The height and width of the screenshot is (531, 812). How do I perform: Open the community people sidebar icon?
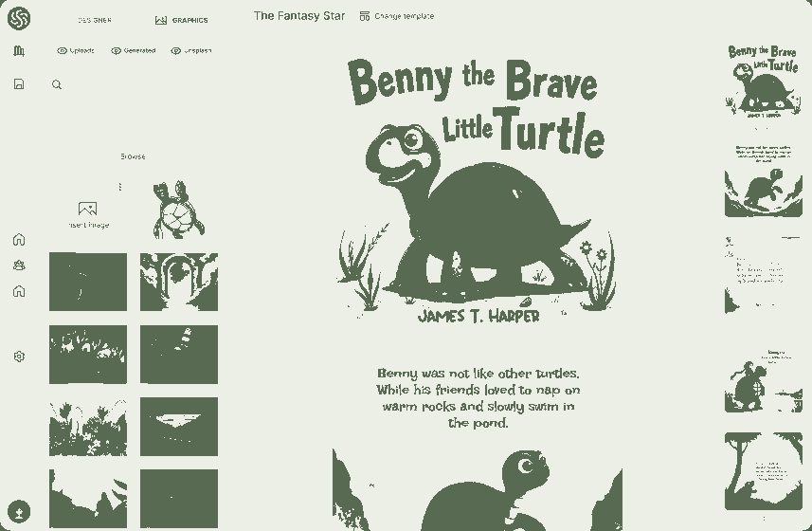[x=19, y=265]
